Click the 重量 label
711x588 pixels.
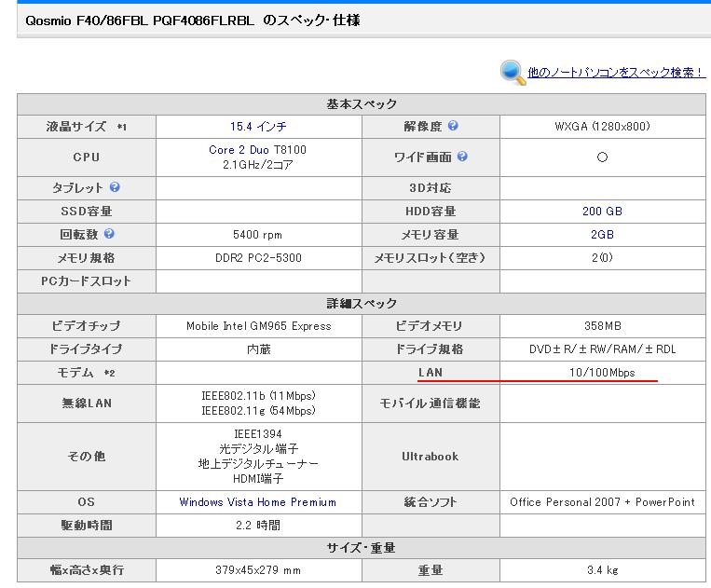point(431,570)
